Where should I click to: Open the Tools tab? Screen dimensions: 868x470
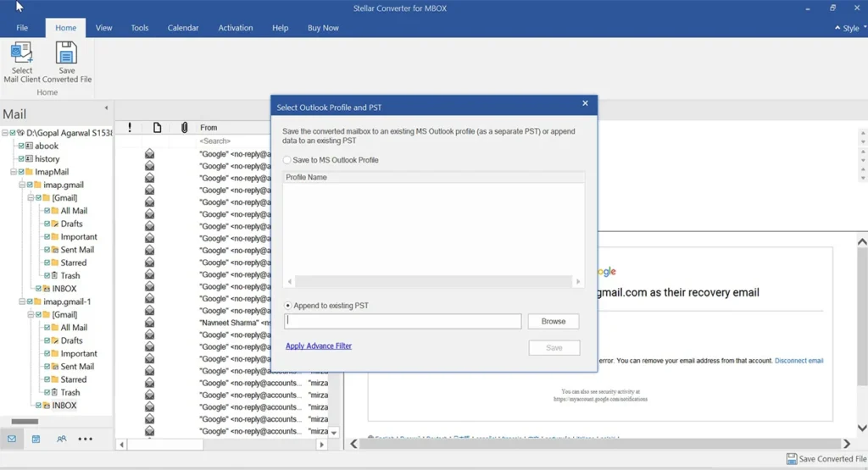(140, 28)
